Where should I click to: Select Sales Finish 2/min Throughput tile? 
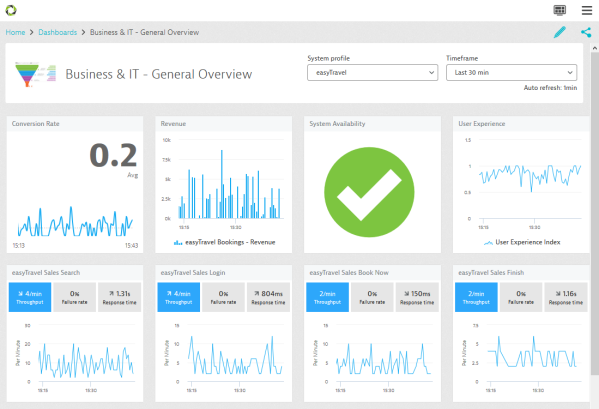pyautogui.click(x=476, y=297)
